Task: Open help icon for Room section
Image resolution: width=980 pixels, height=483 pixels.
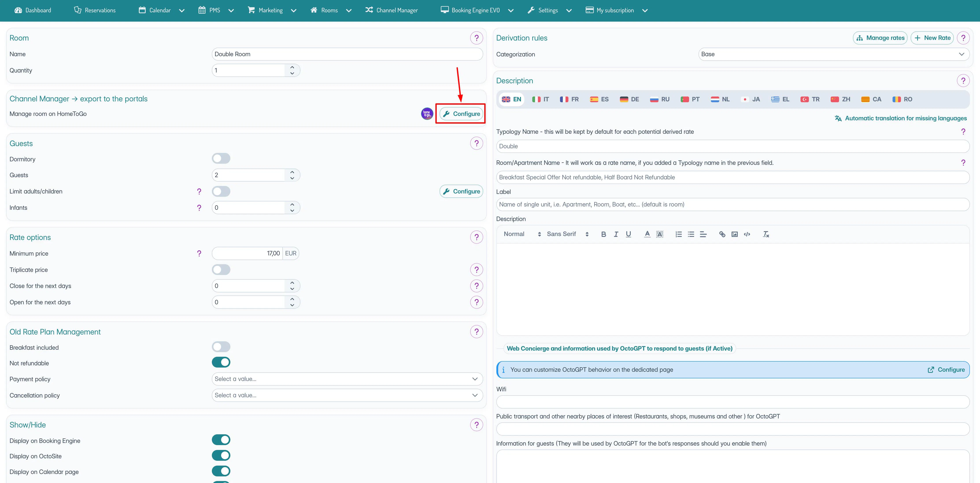Action: point(476,38)
